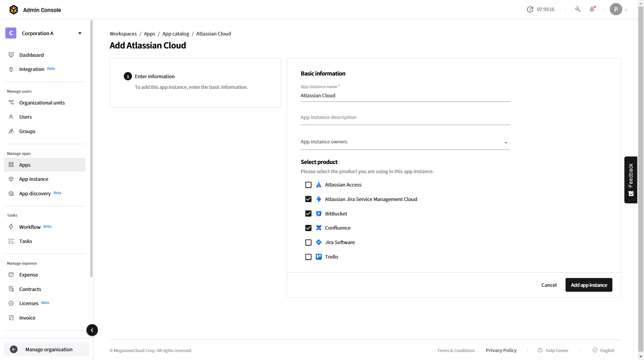Go to Workspaces breadcrumb link
Image resolution: width=644 pixels, height=360 pixels.
click(123, 34)
